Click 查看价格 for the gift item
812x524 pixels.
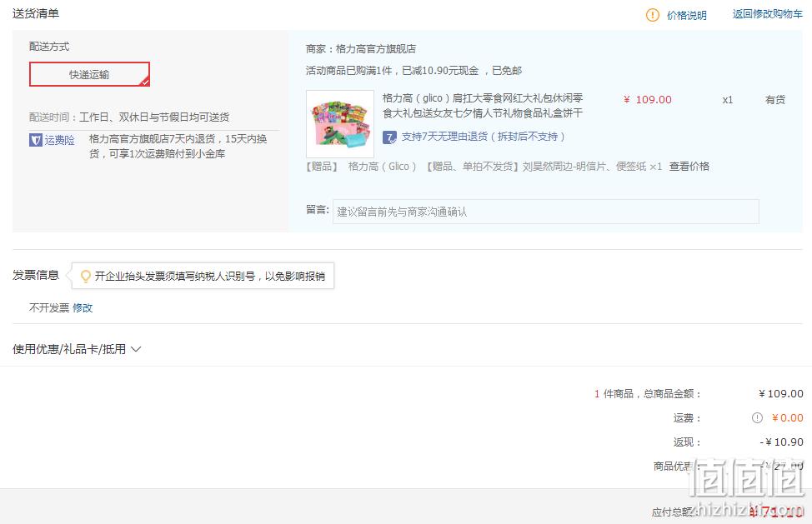tap(689, 166)
